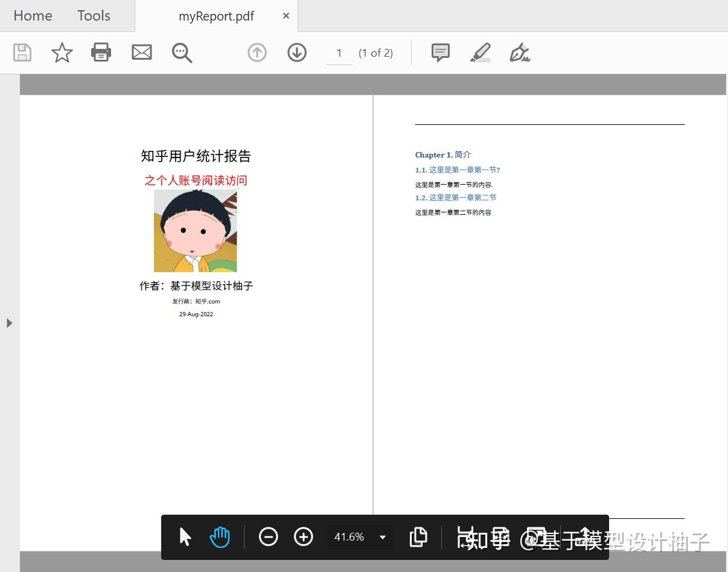
Task: Select the highlight text pen tool
Action: tap(481, 52)
